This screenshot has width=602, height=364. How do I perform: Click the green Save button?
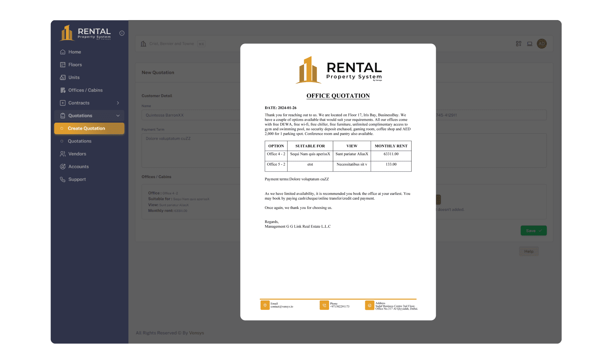(533, 231)
